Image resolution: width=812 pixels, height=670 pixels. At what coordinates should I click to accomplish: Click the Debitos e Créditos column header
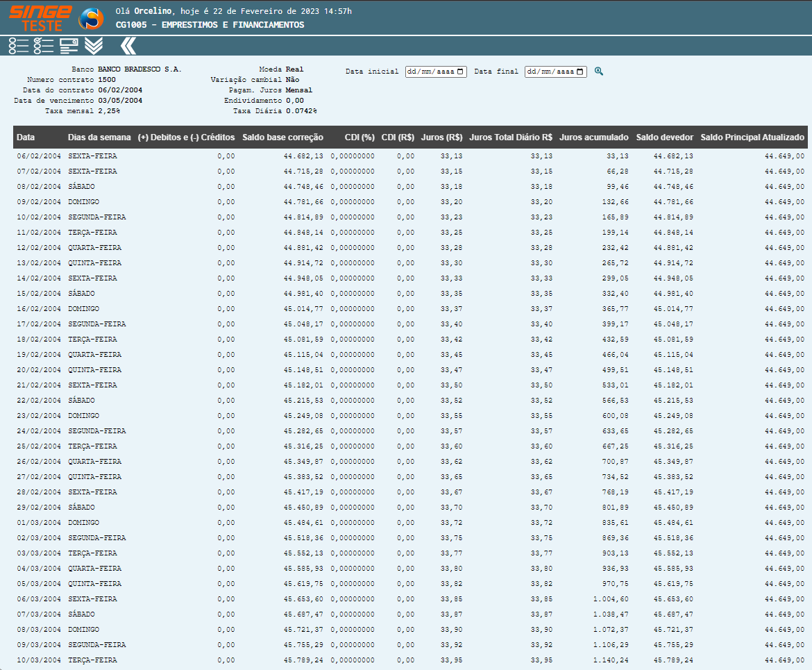[x=186, y=137]
